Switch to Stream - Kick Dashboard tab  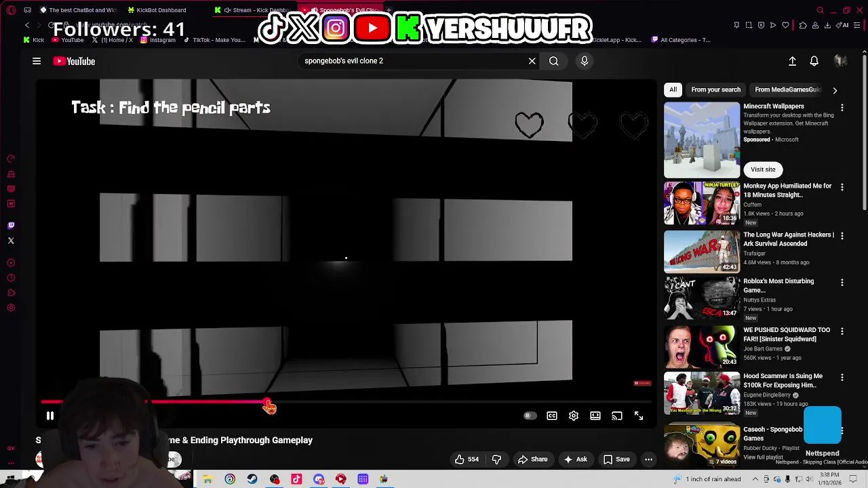252,10
